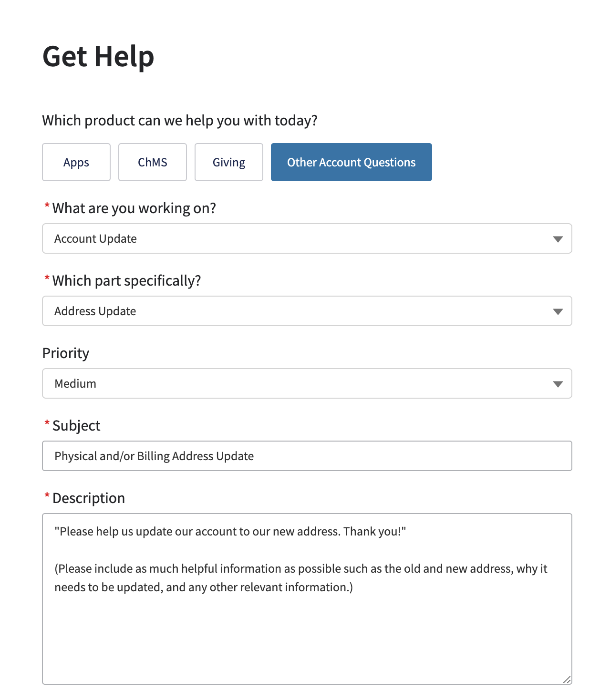Click the Account Update dropdown arrow
This screenshot has width=600, height=700.
pos(557,238)
